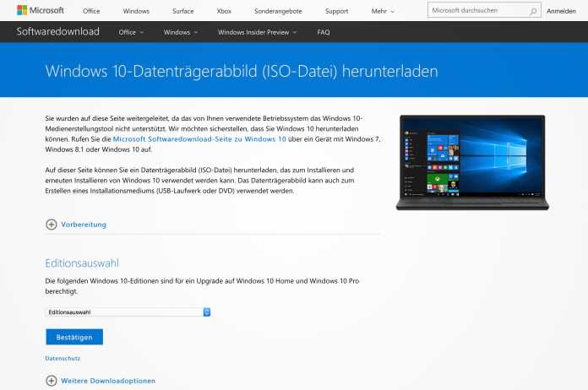588x390 pixels.
Task: Open the Surface menu item
Action: pos(182,12)
